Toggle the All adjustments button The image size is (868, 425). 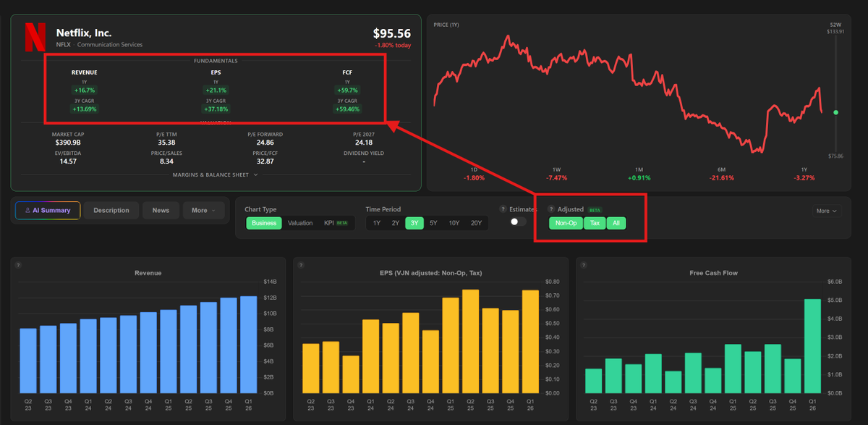tap(616, 223)
